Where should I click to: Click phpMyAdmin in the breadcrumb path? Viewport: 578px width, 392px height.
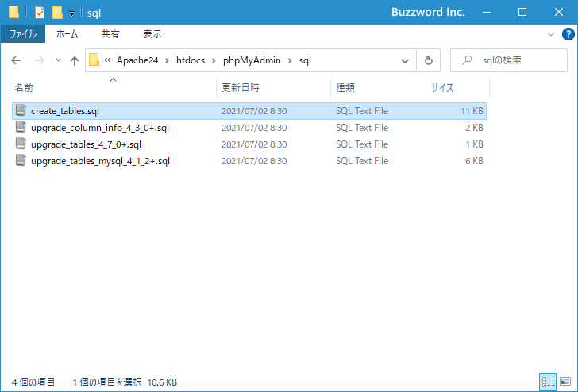[248, 60]
